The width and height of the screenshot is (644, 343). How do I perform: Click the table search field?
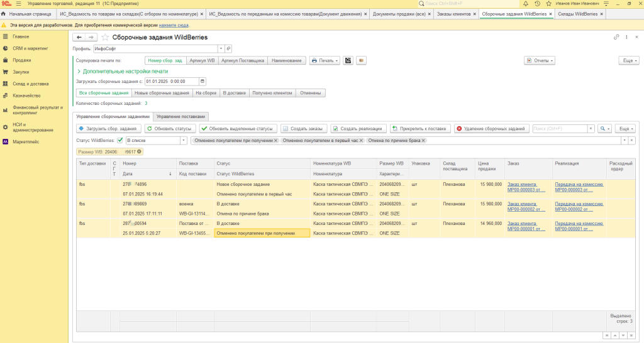[560, 128]
